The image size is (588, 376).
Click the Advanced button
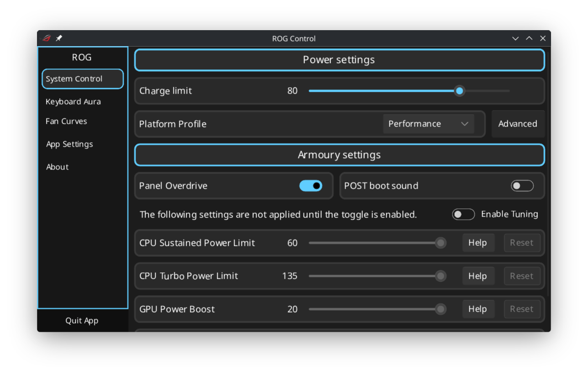click(517, 124)
